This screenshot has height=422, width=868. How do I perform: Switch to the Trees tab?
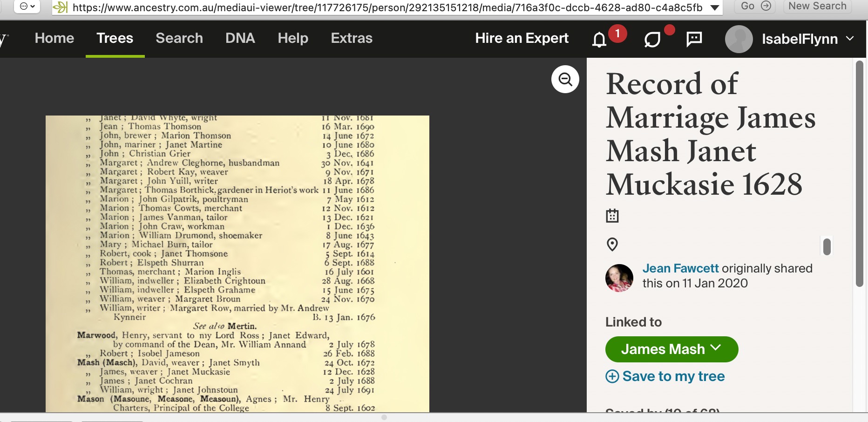coord(115,38)
